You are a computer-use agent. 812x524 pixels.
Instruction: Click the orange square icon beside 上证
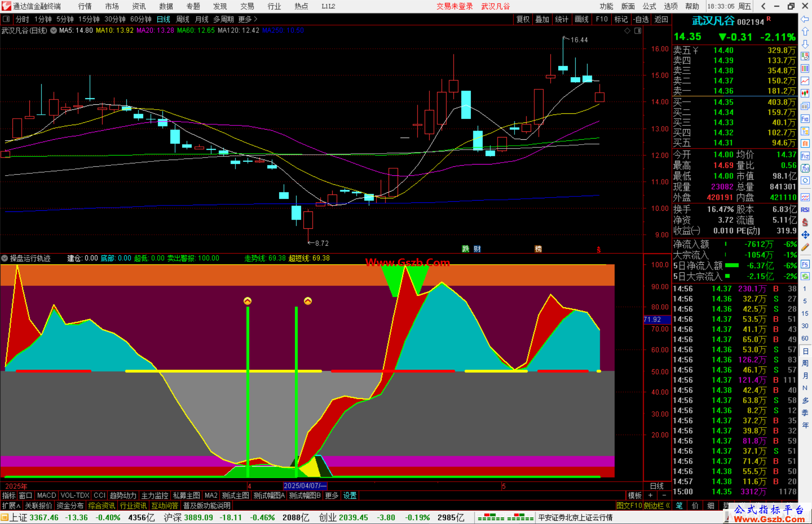pos(5,518)
